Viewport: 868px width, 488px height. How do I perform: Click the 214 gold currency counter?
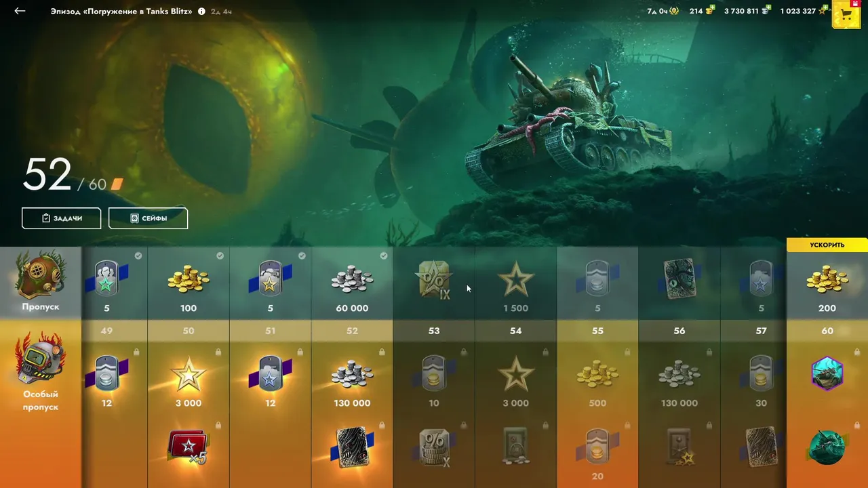[702, 11]
